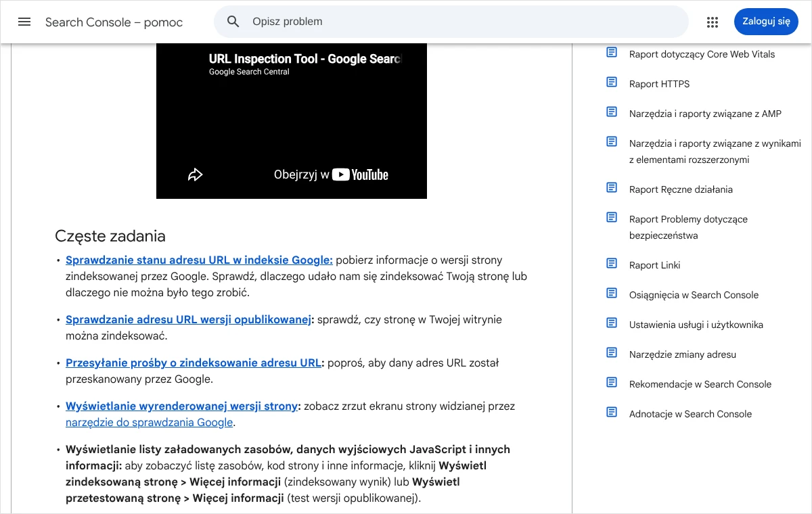Open Wyświetlanie wyrenderowanej wersji strony link
812x514 pixels.
181,406
